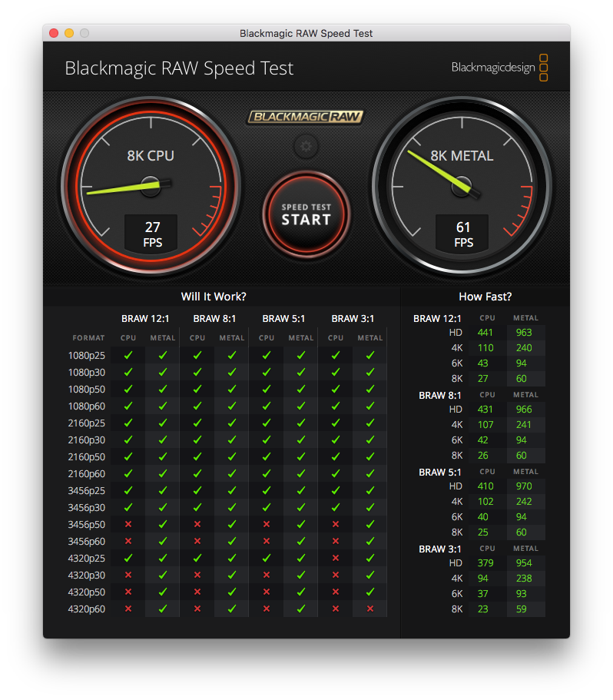Viewport: 613px width, 700px height.
Task: Click the 'Will It Work?' heading
Action: pos(214,297)
